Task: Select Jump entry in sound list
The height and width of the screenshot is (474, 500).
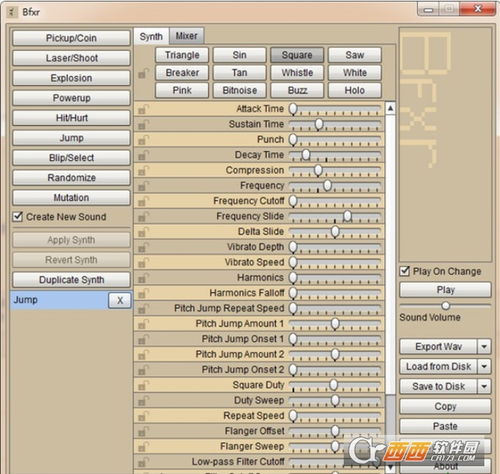Action: coord(59,300)
